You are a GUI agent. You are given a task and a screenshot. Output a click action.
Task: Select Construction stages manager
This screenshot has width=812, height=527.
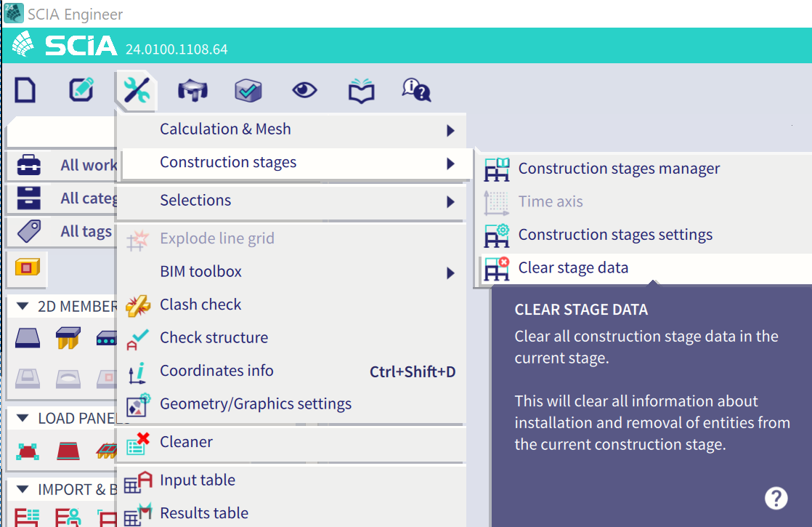coord(619,169)
